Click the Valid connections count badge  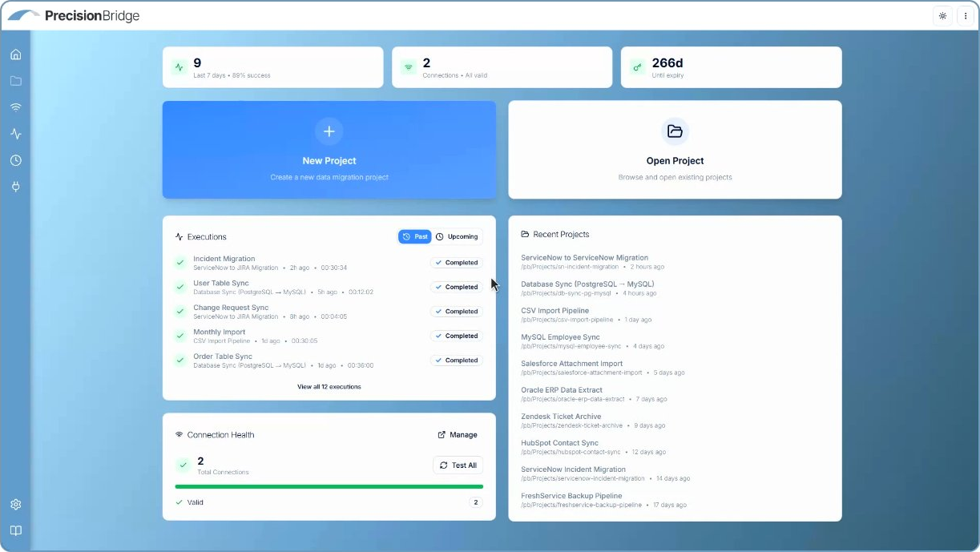[x=476, y=503]
